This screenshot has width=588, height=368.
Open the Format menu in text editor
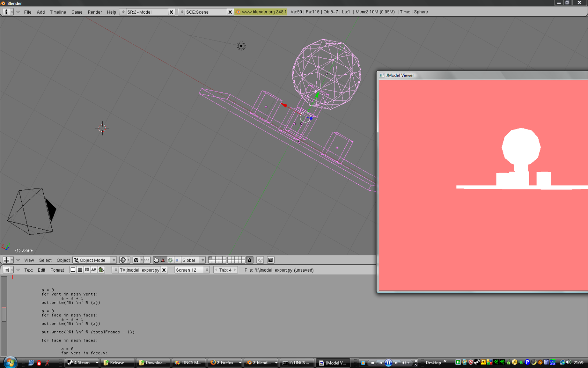point(57,270)
